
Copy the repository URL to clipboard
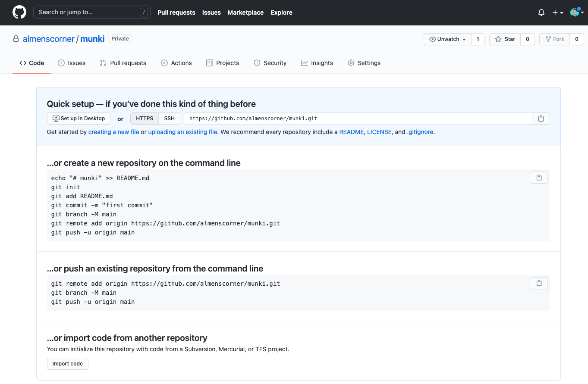click(541, 119)
